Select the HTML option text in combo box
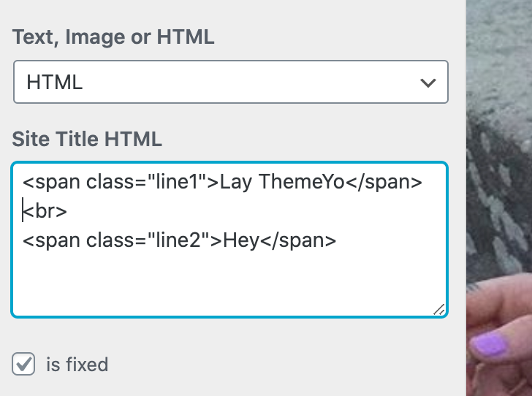Screen dimensions: 532x396 coord(54,83)
